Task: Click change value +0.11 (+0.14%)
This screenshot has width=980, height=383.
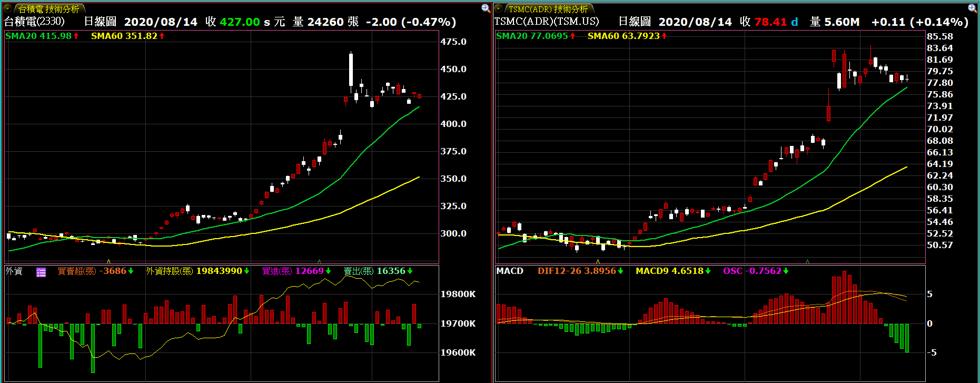Action: tap(920, 22)
